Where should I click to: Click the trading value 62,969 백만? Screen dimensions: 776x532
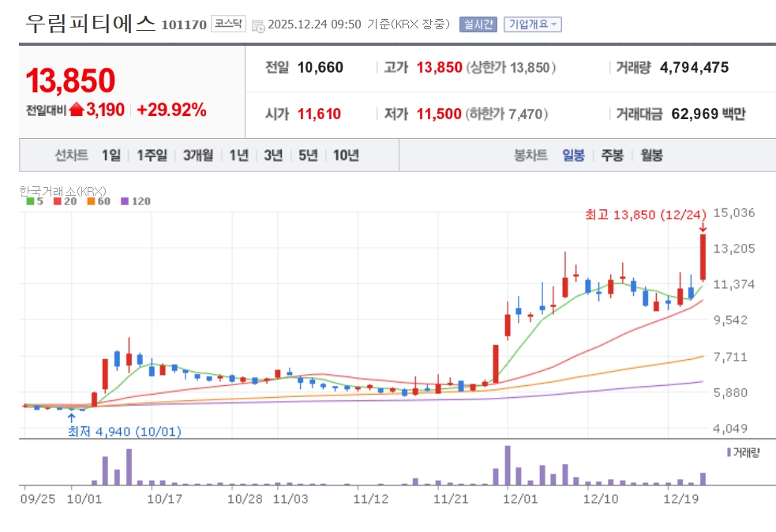[708, 114]
